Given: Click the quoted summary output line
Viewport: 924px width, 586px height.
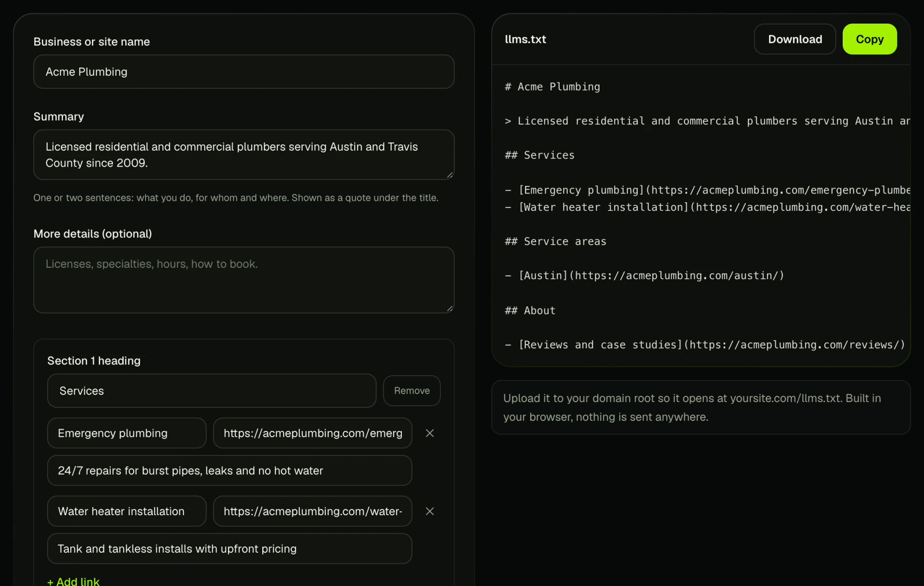Looking at the screenshot, I should tap(707, 121).
